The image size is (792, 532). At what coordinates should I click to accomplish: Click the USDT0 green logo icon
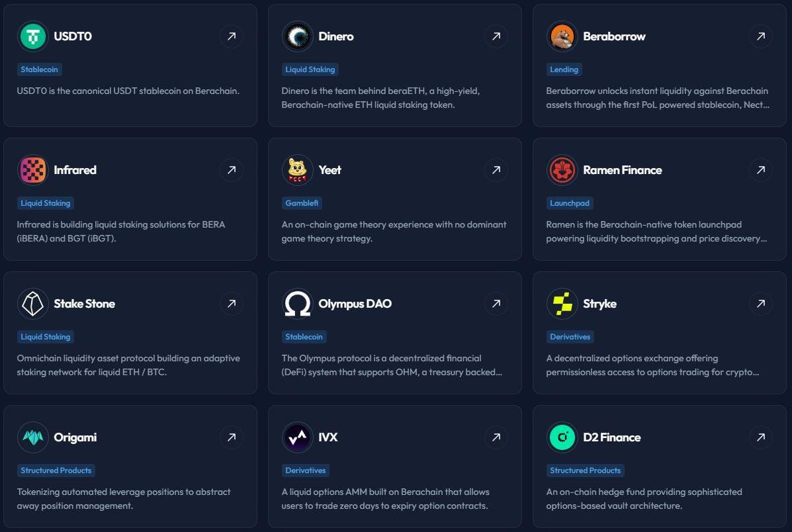[x=33, y=36]
